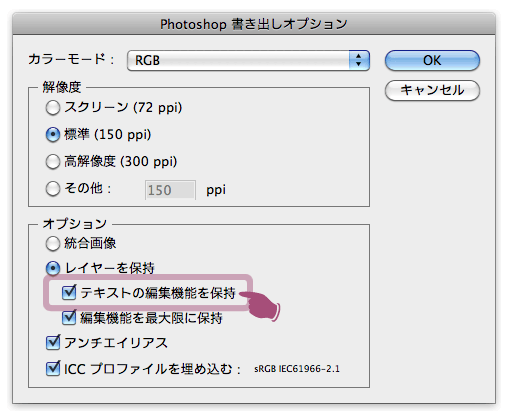Click the Photoshop 書き出しオプション title bar
Viewport: 508px width, 416px height.
tap(254, 24)
